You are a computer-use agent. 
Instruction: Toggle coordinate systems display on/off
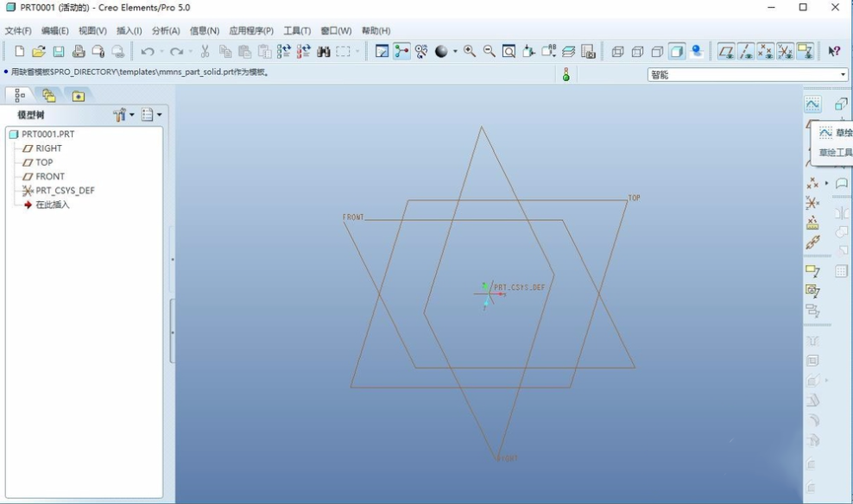coord(785,52)
